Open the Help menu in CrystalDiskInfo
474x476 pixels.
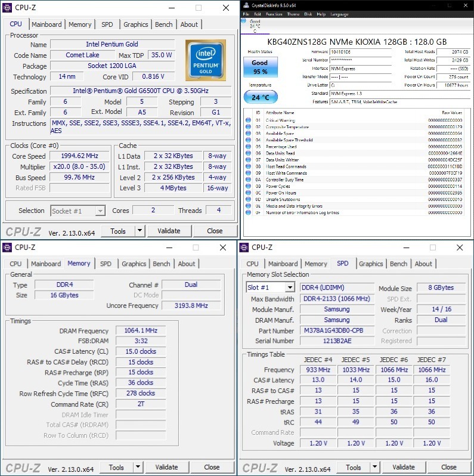coord(321,14)
